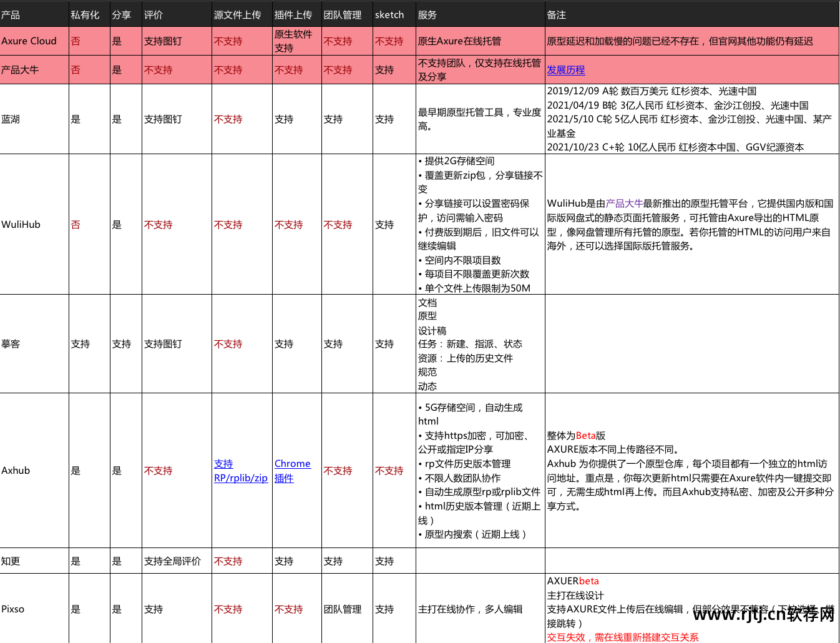Image resolution: width=840 pixels, height=643 pixels.
Task: Select 支持图钉 cell in 摹客 row
Action: click(x=177, y=344)
